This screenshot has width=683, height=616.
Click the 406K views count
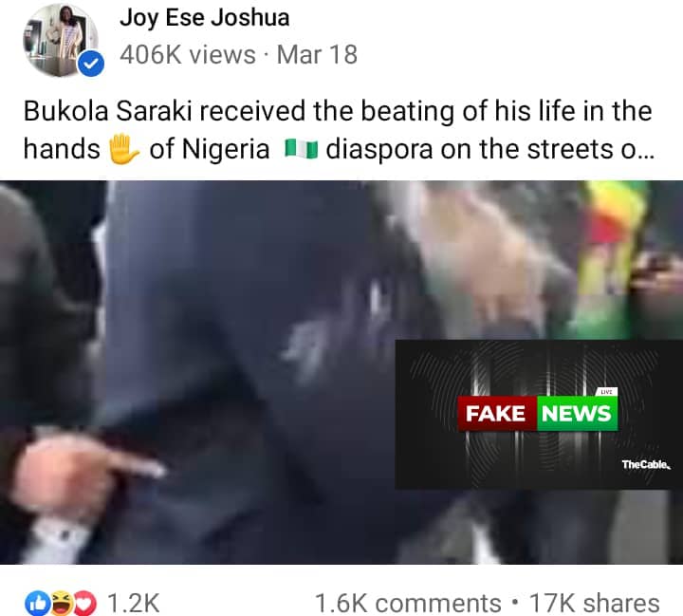(x=188, y=55)
